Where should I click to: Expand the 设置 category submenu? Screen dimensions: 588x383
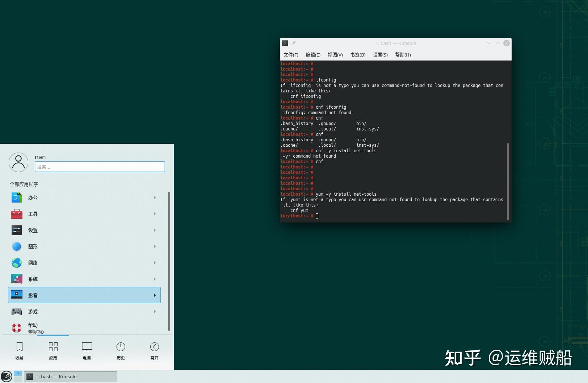click(x=155, y=230)
